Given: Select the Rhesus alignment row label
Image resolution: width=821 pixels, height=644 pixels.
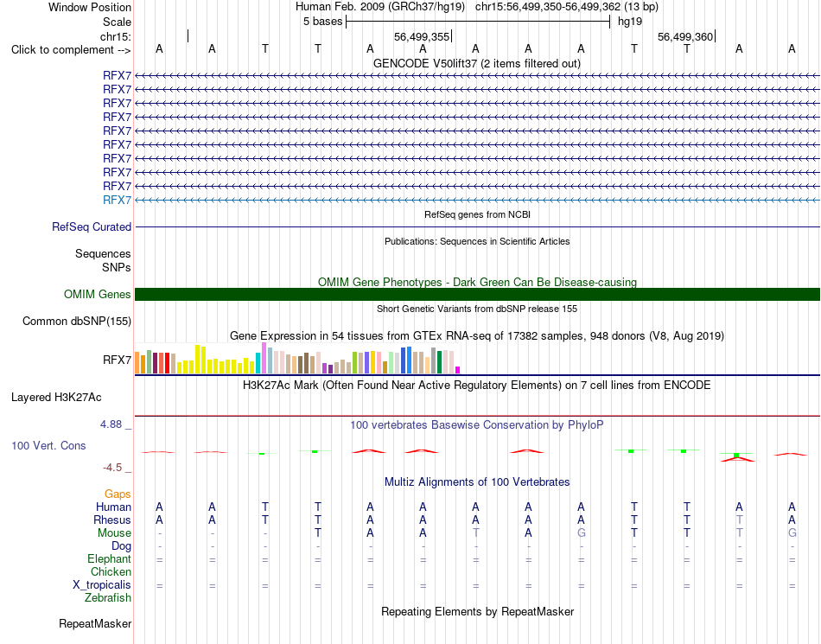Looking at the screenshot, I should 112,520.
